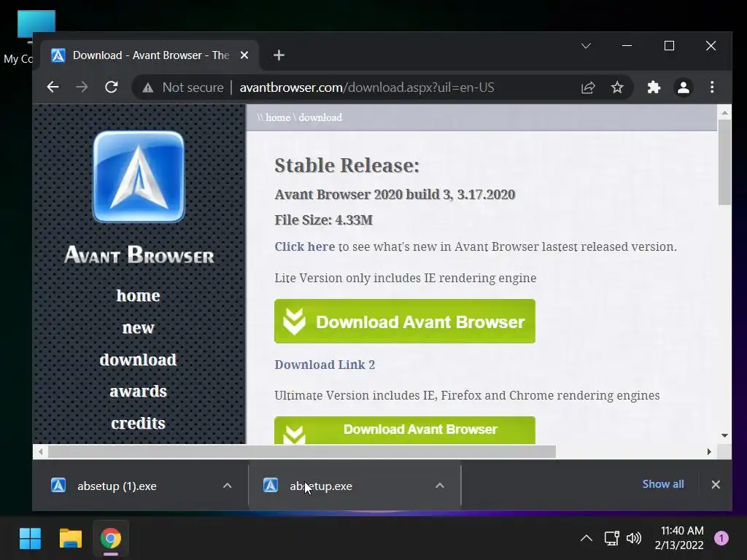Screen dimensions: 747x560
Task: Expand options chevron for absetup (1).exe
Action: pos(228,486)
